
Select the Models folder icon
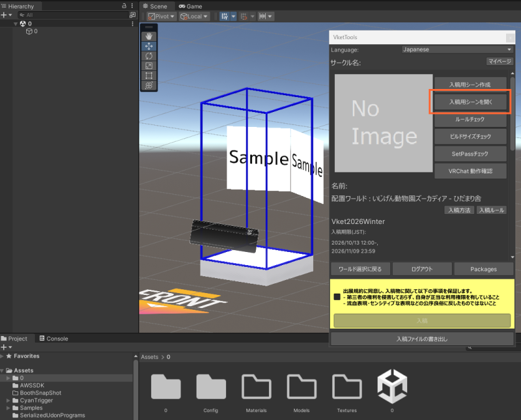pos(301,386)
